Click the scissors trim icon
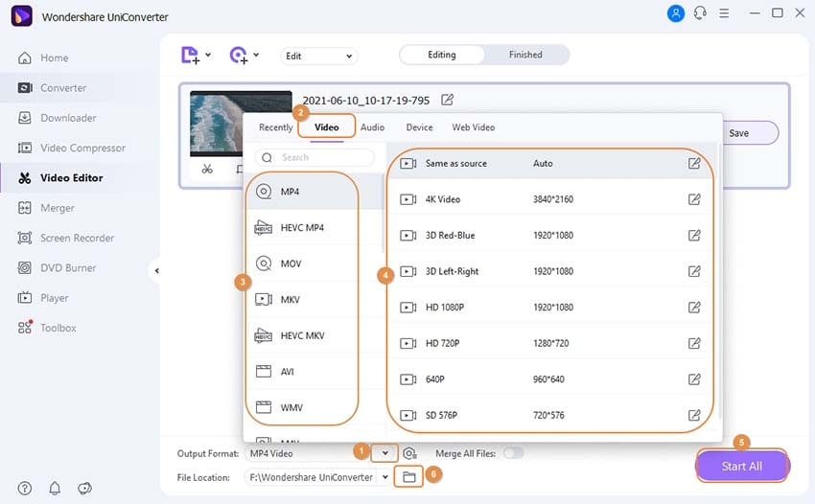 pos(207,169)
